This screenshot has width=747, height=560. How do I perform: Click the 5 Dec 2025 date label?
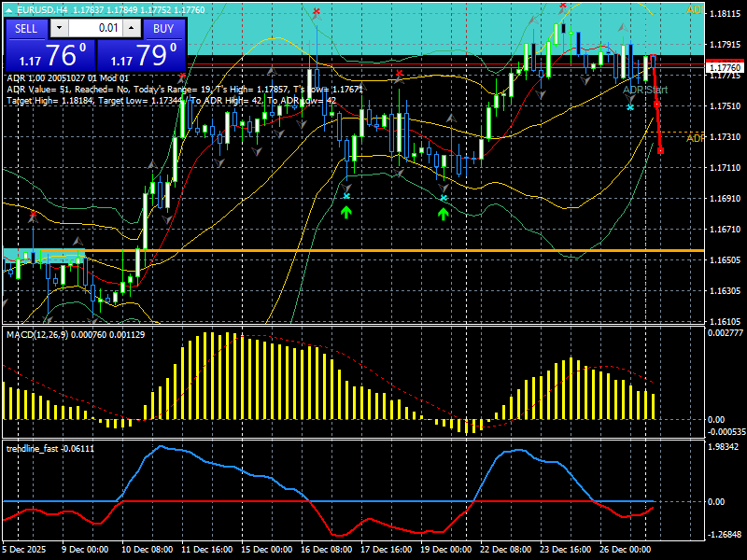pyautogui.click(x=24, y=549)
